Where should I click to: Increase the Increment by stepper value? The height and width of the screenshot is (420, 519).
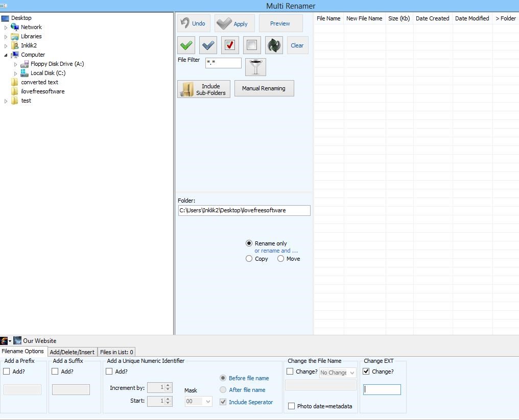pos(168,385)
